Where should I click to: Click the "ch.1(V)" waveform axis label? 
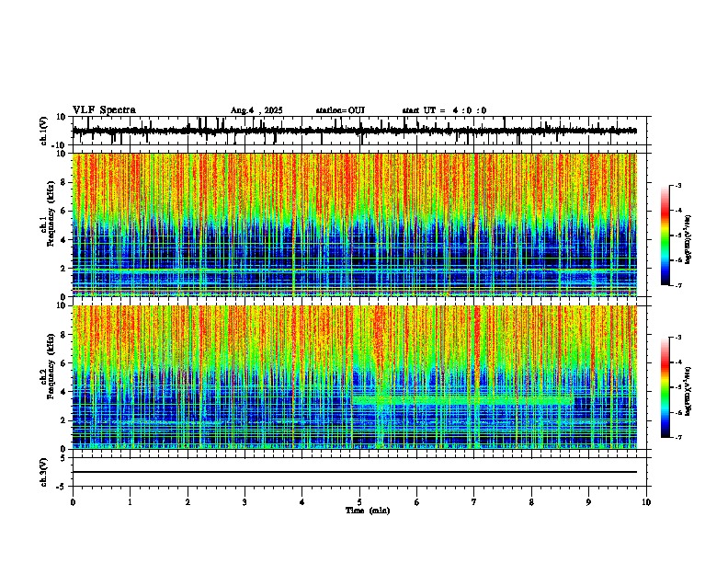click(44, 131)
